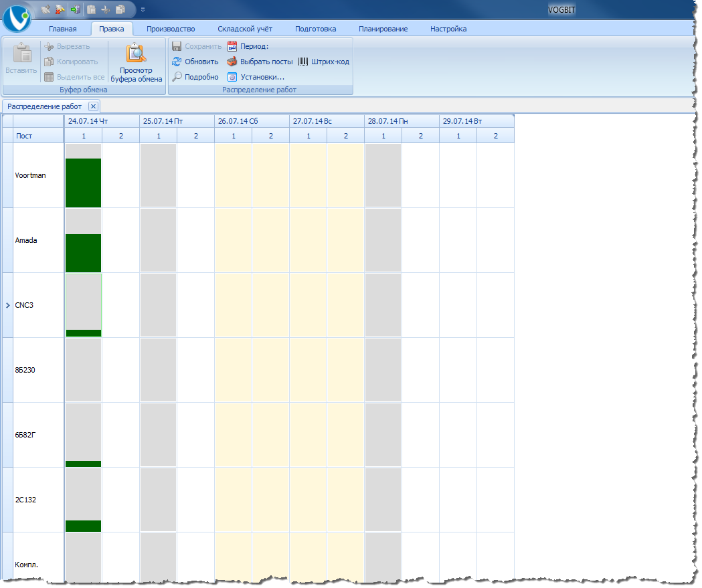Screen dimensions: 702x588
Task: Click the Подробно magnifier icon
Action: (177, 77)
